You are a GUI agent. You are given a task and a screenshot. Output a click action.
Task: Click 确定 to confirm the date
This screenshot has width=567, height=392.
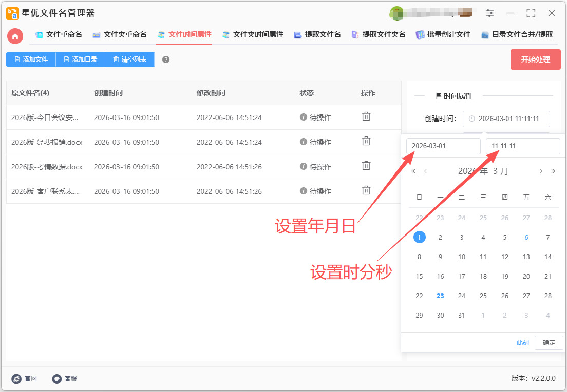(549, 343)
